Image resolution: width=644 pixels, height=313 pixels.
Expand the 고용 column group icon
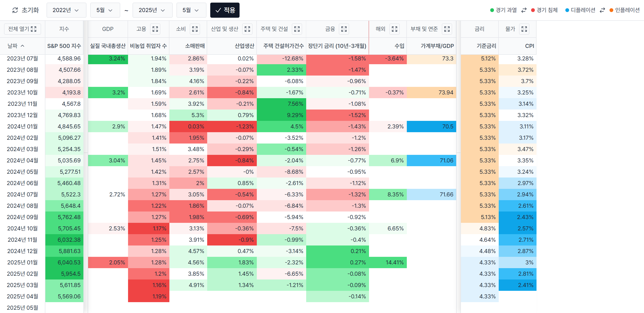click(155, 29)
